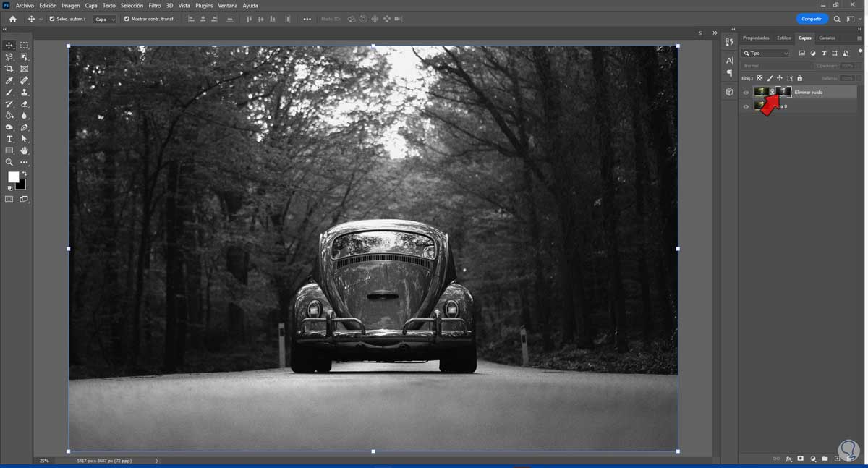
Task: Open the Imagen menu
Action: [x=71, y=5]
